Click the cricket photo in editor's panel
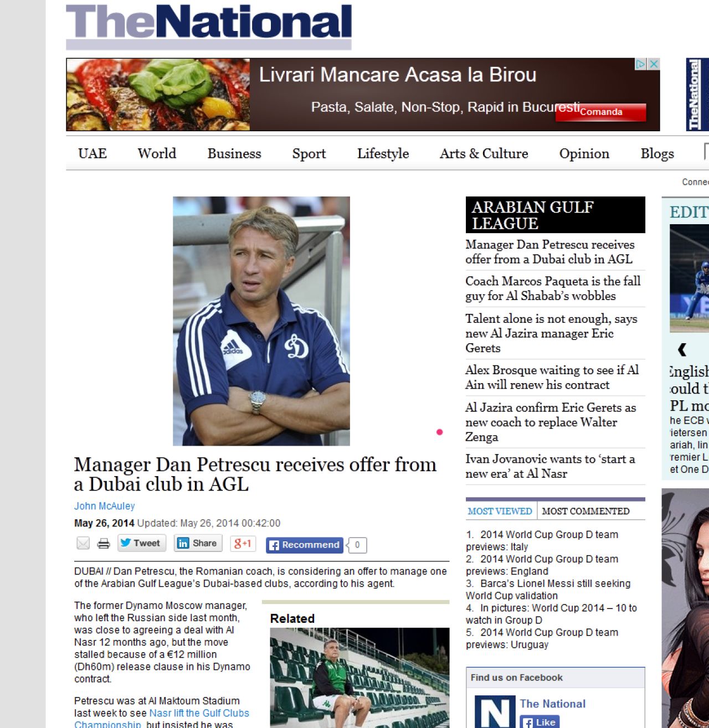 (x=689, y=278)
